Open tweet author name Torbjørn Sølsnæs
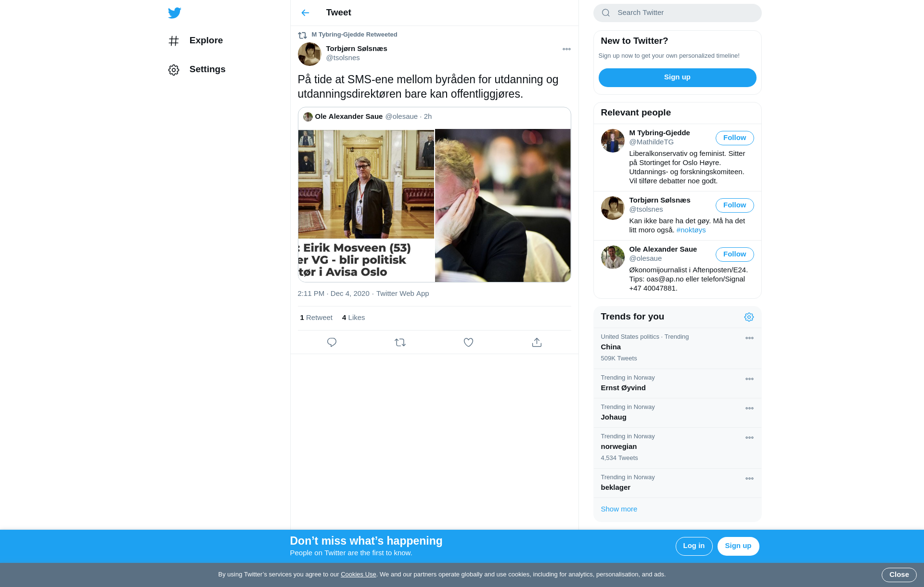Image resolution: width=924 pixels, height=587 pixels. (357, 49)
